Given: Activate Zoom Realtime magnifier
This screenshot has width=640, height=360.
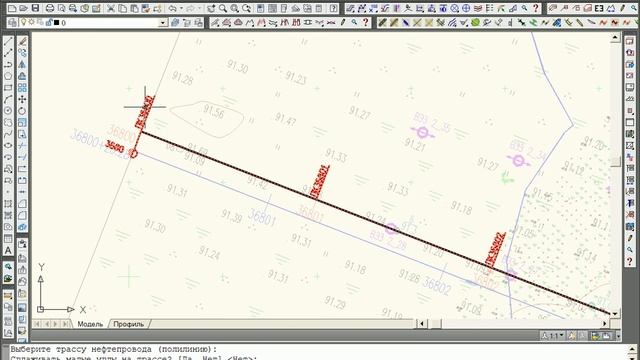Looking at the screenshot, I should pyautogui.click(x=223, y=8).
